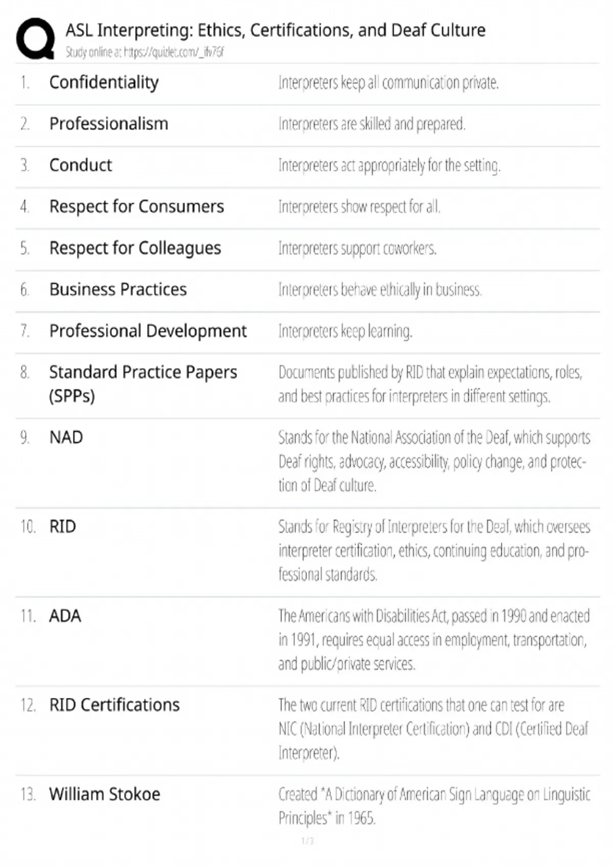Click the Professional Development term
Image resolution: width=613 pixels, height=868 pixels.
(x=148, y=331)
